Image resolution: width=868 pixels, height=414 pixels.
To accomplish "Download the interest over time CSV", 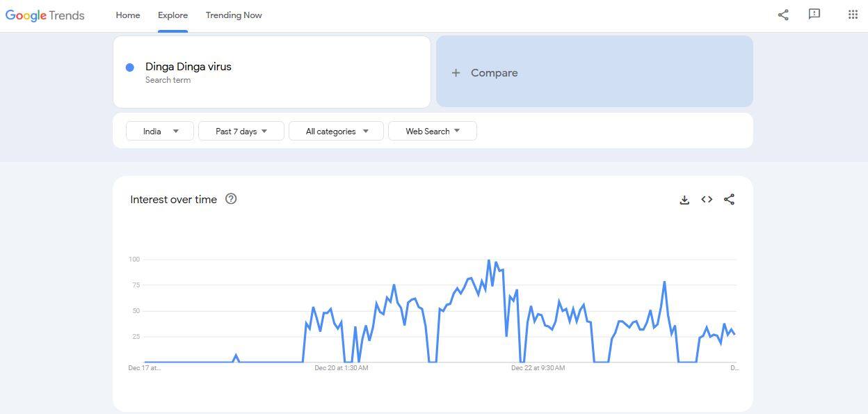I will (x=684, y=200).
